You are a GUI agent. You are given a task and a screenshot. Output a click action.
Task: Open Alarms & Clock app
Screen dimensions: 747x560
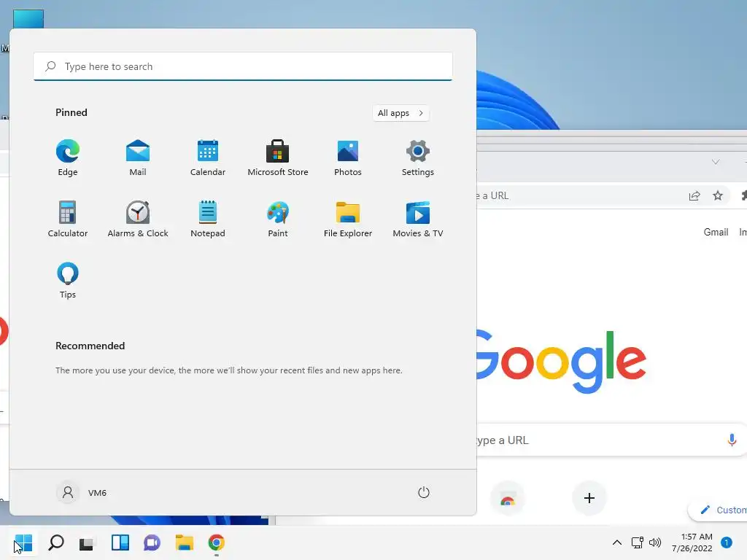[x=138, y=219]
